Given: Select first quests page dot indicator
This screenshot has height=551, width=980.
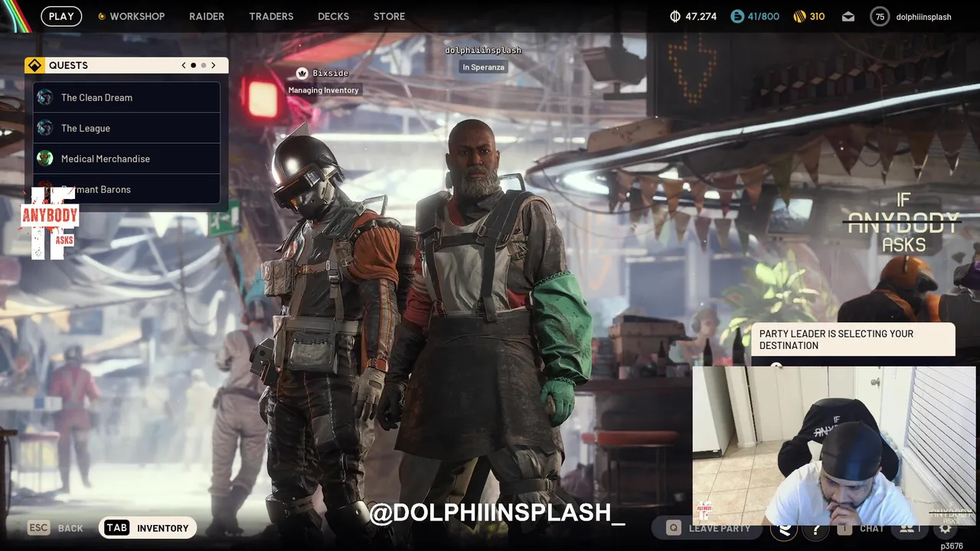Looking at the screenshot, I should tap(193, 65).
